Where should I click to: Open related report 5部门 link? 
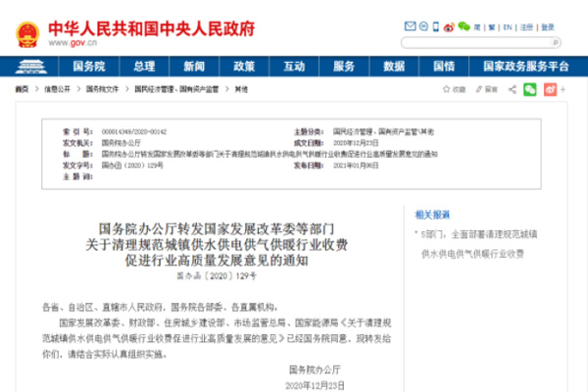tap(479, 244)
